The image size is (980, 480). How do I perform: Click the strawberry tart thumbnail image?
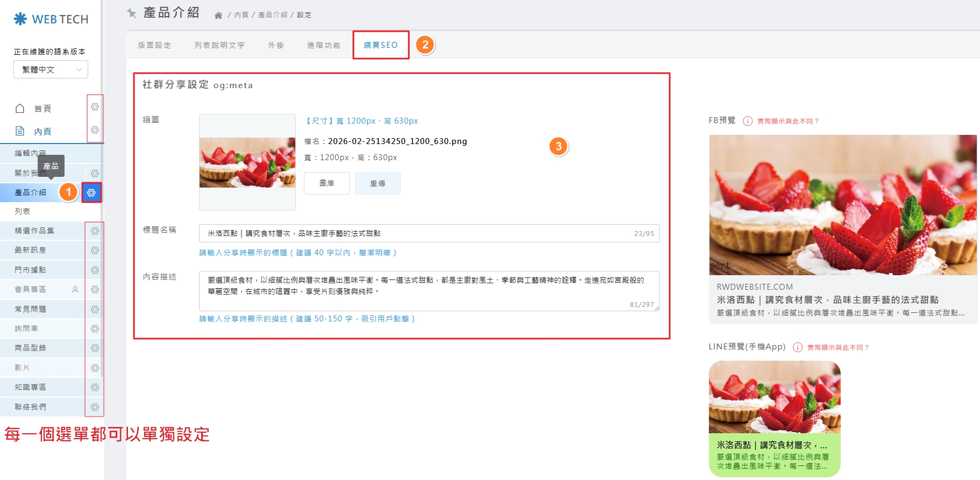[x=247, y=162]
